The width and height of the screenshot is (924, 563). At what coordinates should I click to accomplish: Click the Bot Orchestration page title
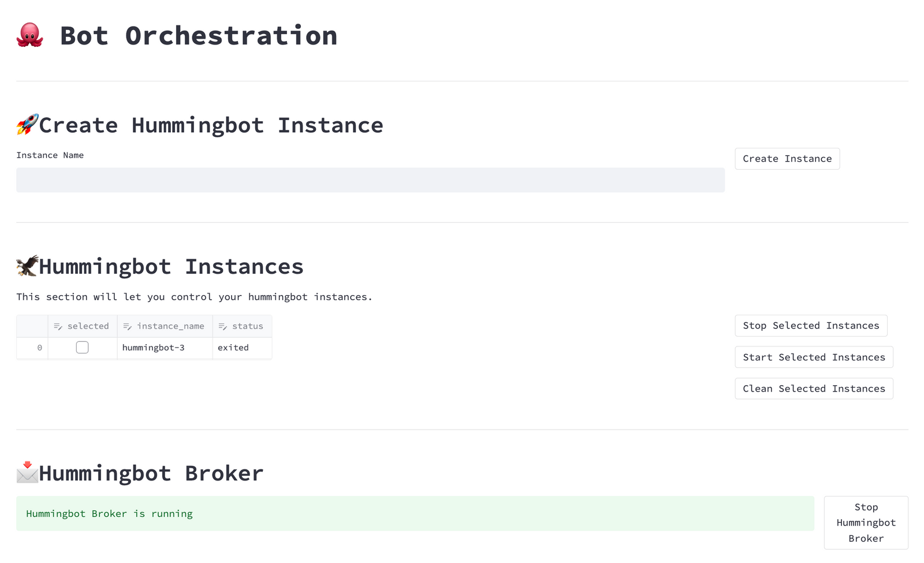coord(199,36)
